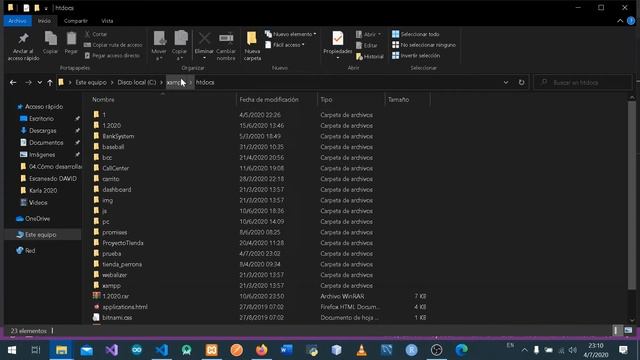The image size is (640, 360).
Task: Choose Pegar acceso directo
Action: (112, 56)
